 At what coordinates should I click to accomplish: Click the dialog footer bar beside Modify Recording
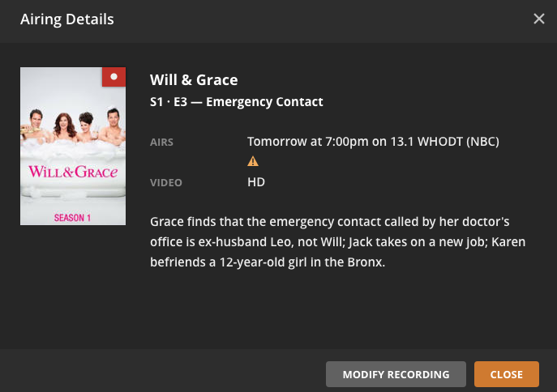pyautogui.click(x=162, y=374)
